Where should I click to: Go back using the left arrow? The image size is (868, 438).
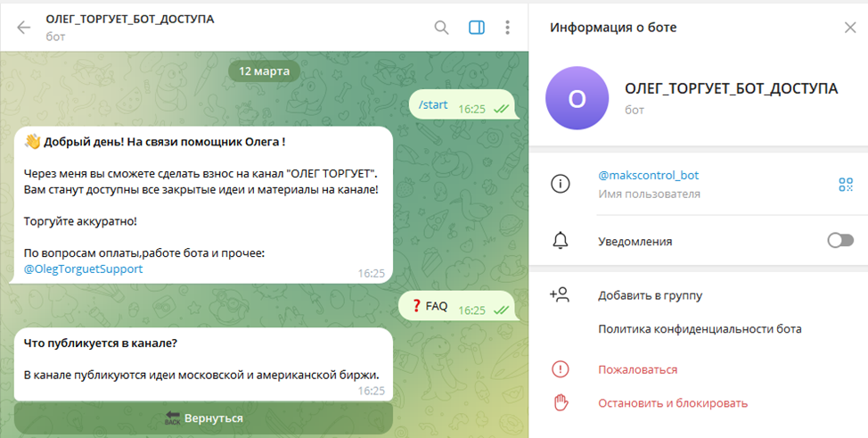point(24,27)
